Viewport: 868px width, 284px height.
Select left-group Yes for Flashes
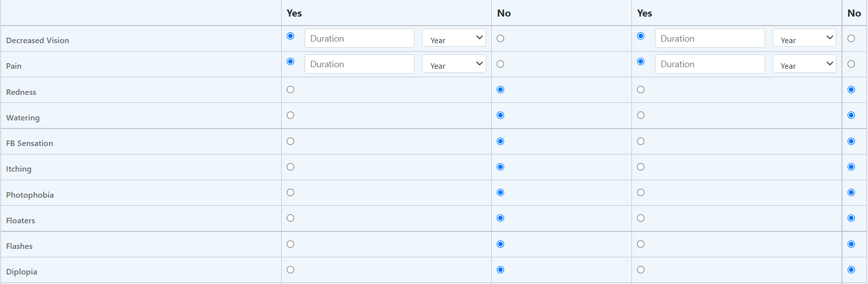coord(290,244)
